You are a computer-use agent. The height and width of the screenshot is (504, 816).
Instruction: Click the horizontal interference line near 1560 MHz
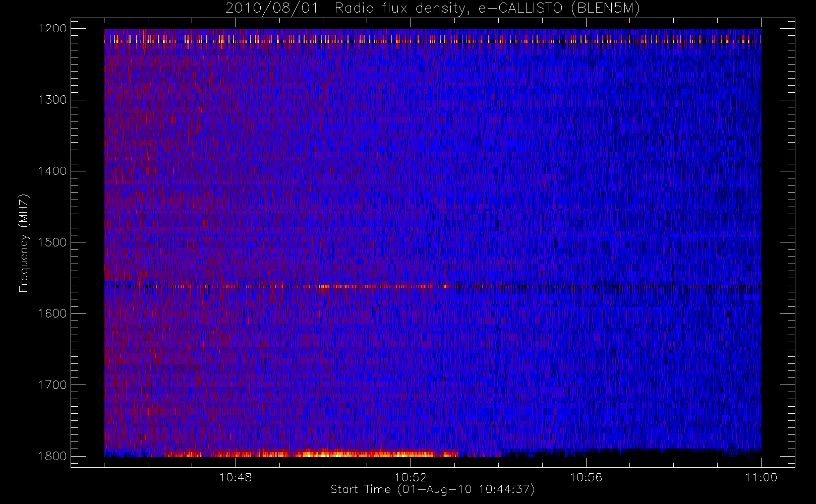433,286
